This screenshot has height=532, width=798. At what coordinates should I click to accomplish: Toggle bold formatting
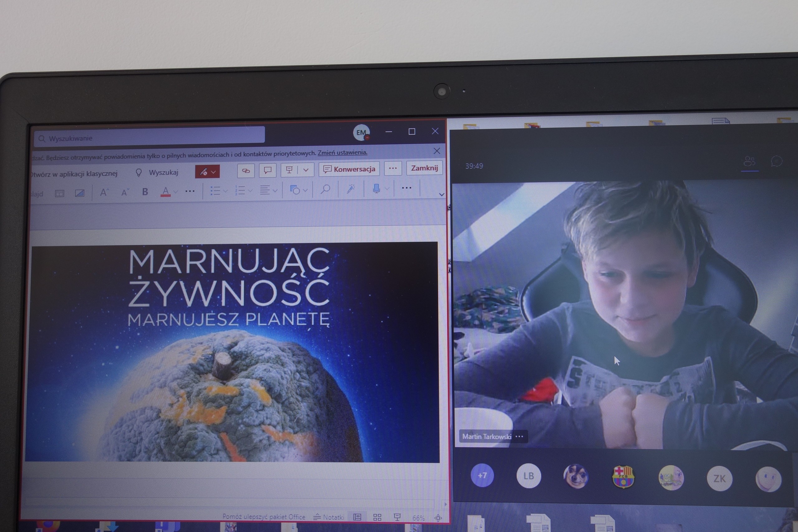[145, 192]
